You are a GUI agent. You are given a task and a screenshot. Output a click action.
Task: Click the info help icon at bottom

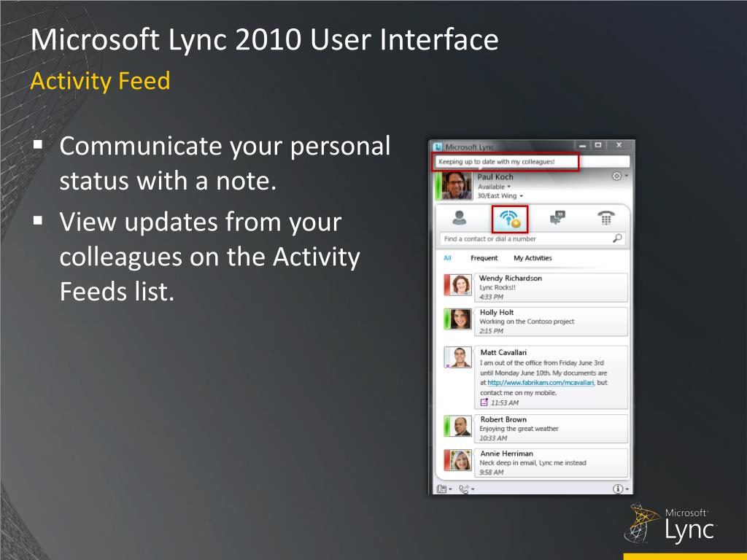[617, 489]
